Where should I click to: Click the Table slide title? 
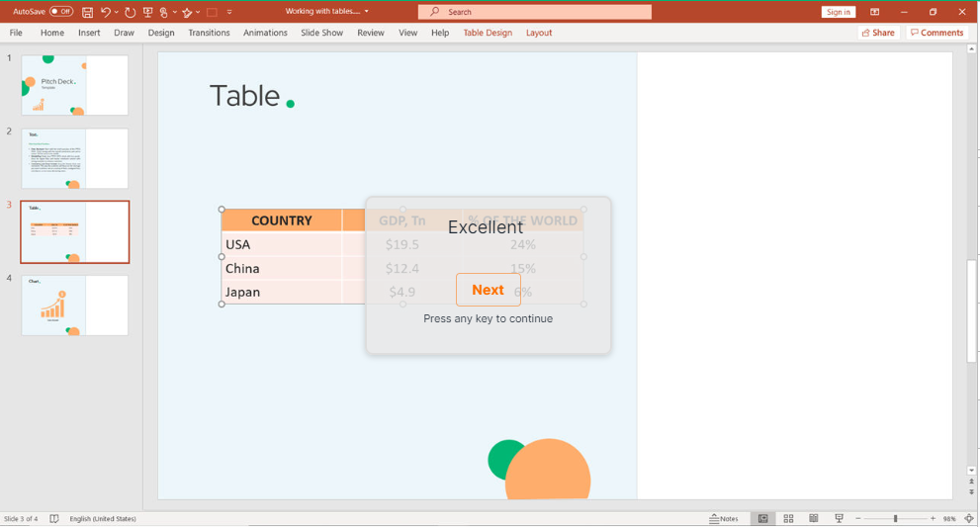point(245,96)
